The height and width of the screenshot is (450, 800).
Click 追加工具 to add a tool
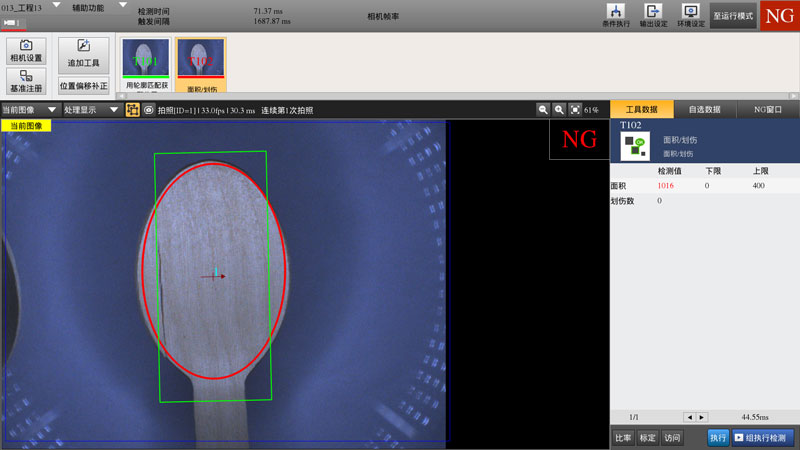tap(83, 52)
